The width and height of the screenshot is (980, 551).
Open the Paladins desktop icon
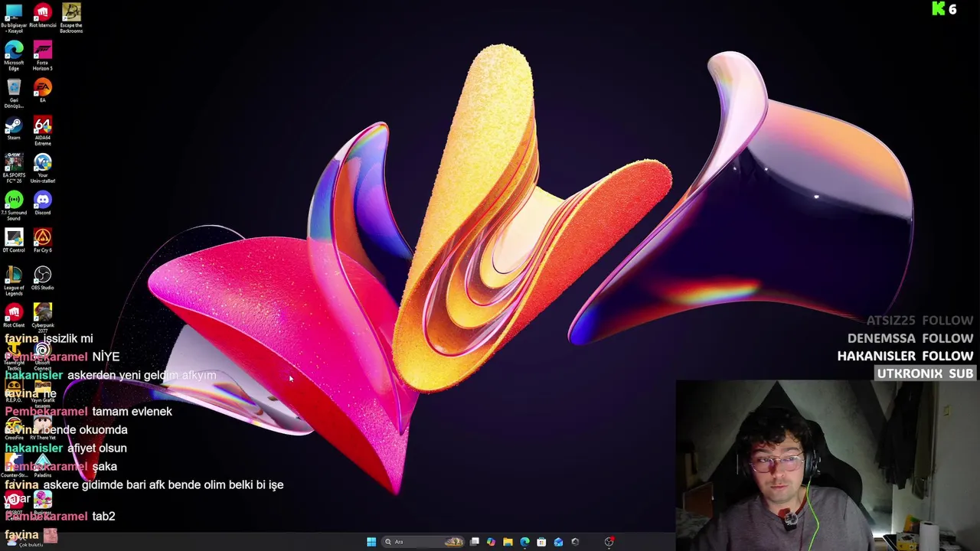[42, 465]
